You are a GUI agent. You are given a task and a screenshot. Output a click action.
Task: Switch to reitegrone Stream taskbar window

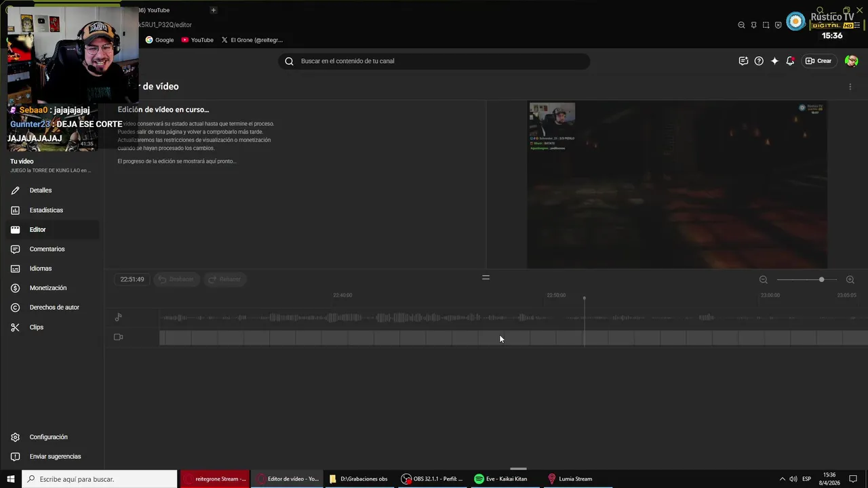(x=215, y=479)
